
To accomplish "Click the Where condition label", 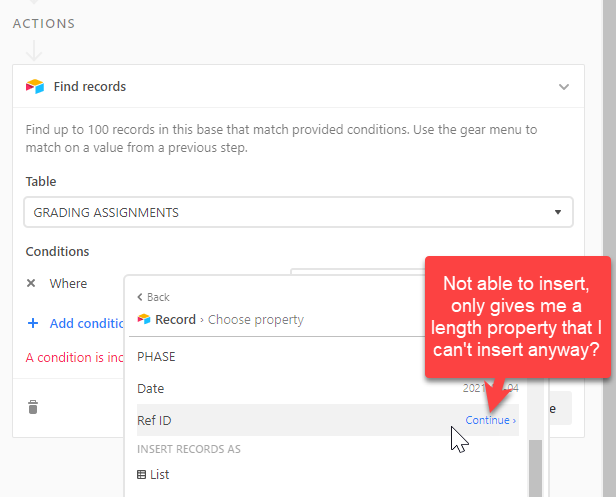I will 68,283.
